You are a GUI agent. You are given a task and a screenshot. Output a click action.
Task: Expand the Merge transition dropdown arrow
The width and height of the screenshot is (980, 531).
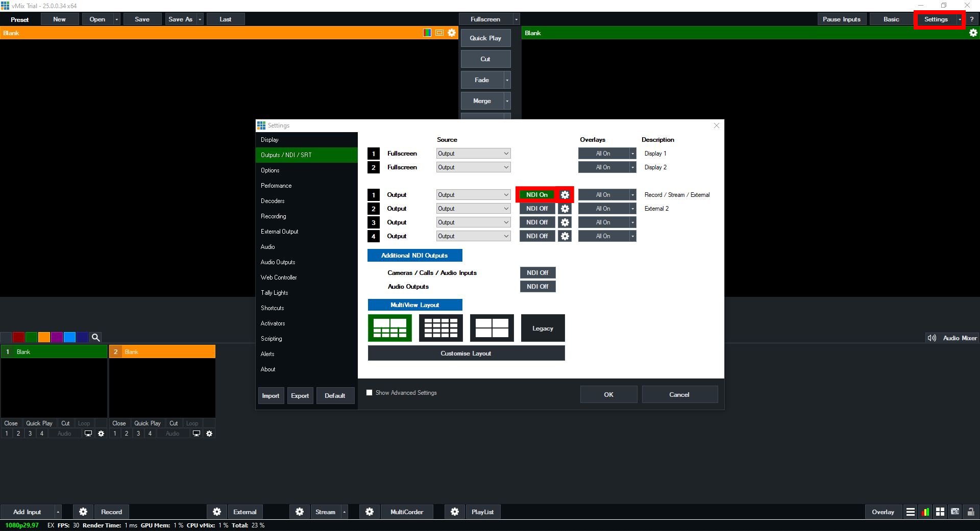507,101
